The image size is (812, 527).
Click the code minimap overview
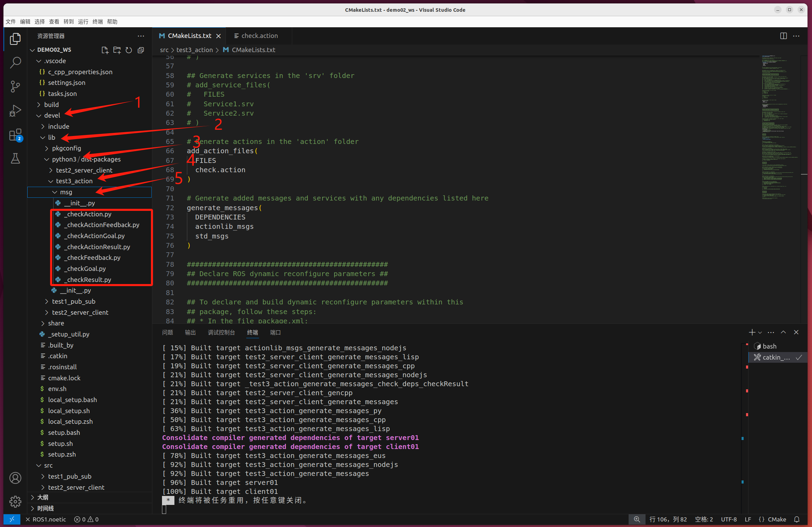777,128
